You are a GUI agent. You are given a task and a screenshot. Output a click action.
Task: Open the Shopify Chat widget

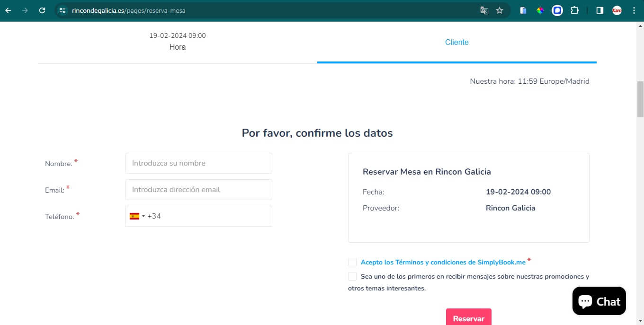pos(599,301)
